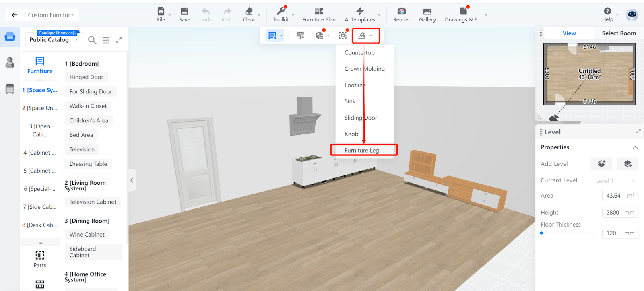
Task: Select Furniture Leg from dropdown menu
Action: (361, 150)
